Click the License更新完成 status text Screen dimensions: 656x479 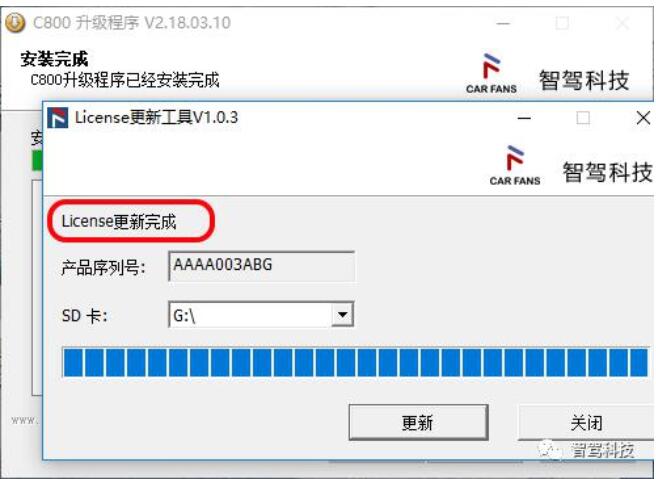click(119, 222)
